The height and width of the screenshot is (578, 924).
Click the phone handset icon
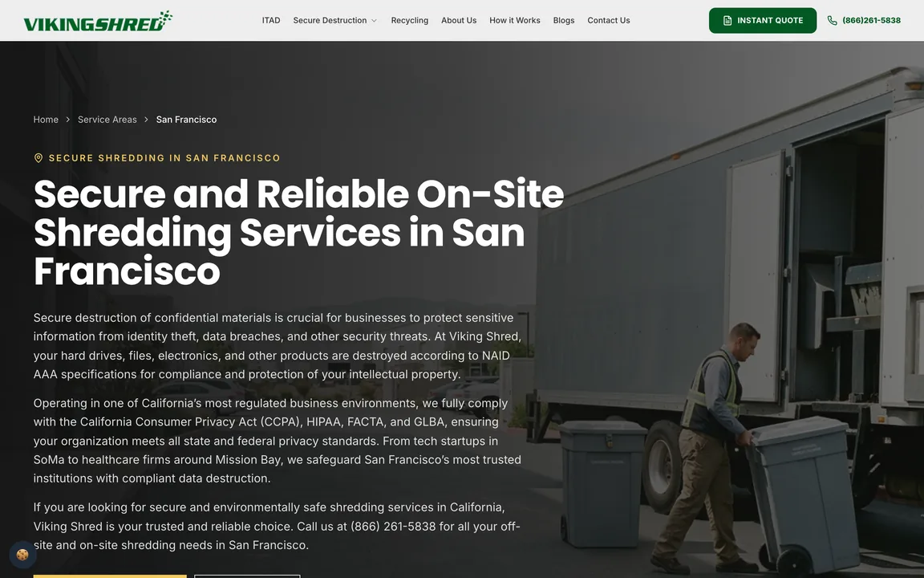832,21
